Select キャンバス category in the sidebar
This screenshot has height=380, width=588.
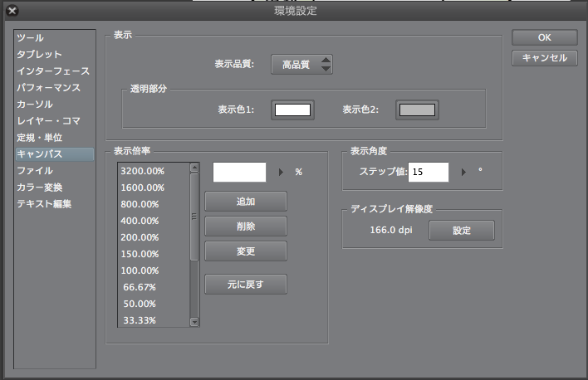pos(55,154)
